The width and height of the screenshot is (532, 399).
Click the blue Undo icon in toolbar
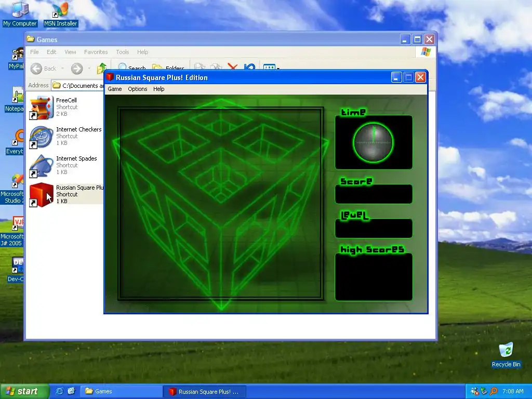click(x=249, y=66)
